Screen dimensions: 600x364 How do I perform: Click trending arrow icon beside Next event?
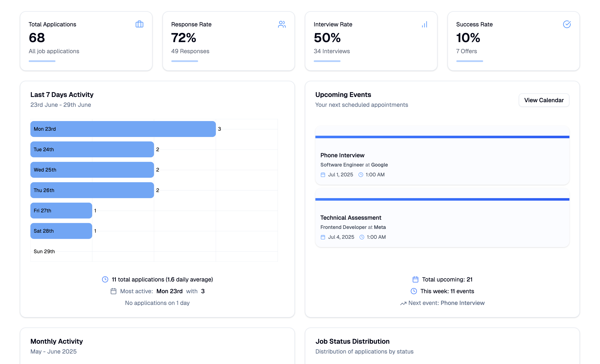[x=403, y=303]
